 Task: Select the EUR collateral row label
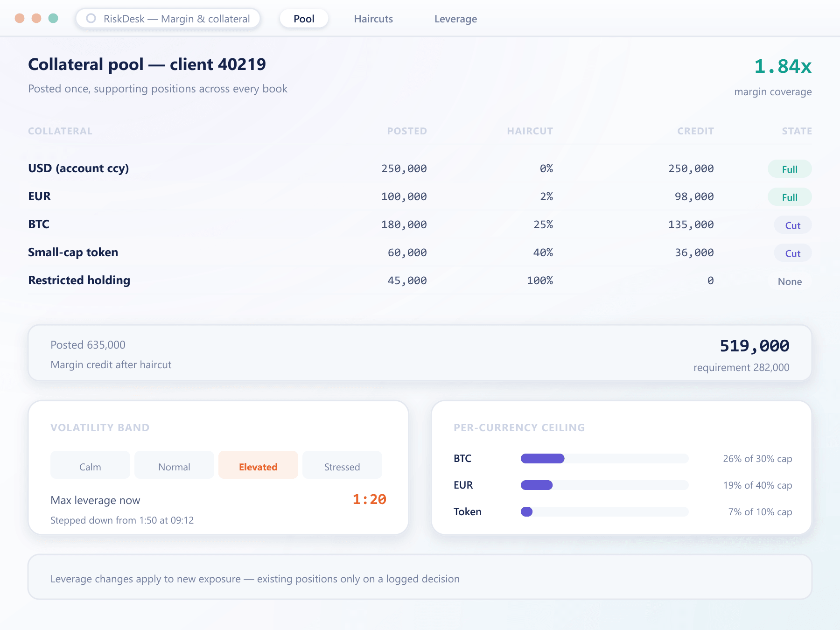click(39, 196)
